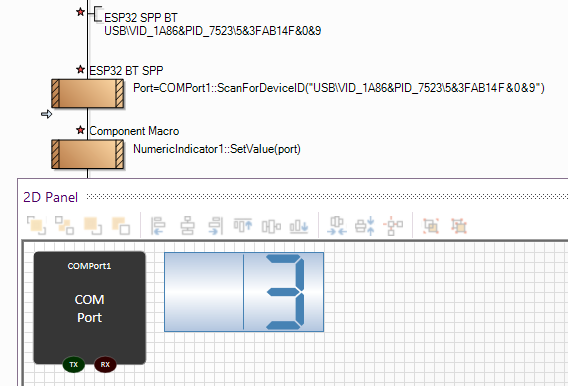
Task: Align selected objects to the bottom
Action: tap(299, 226)
